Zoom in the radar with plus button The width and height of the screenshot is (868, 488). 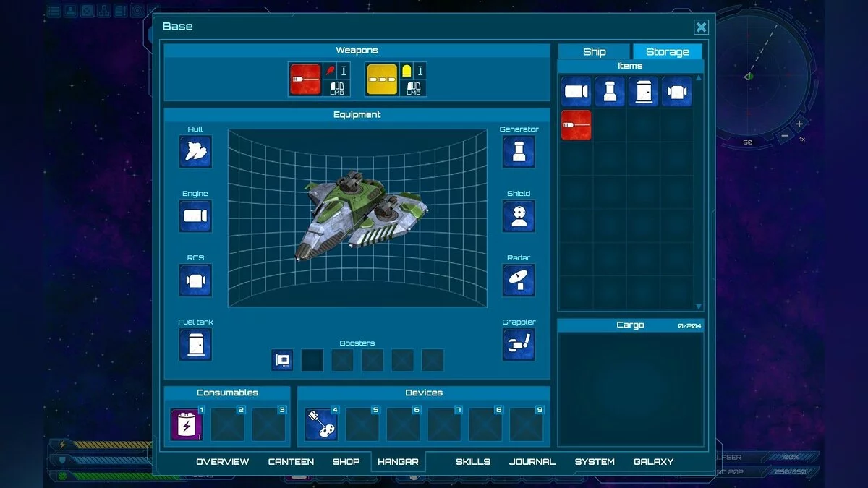(799, 124)
